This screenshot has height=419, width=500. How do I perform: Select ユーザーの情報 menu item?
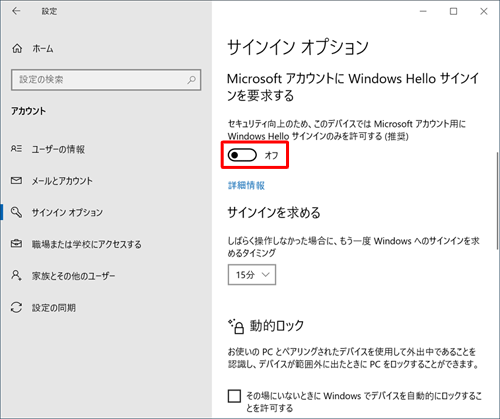pyautogui.click(x=58, y=149)
